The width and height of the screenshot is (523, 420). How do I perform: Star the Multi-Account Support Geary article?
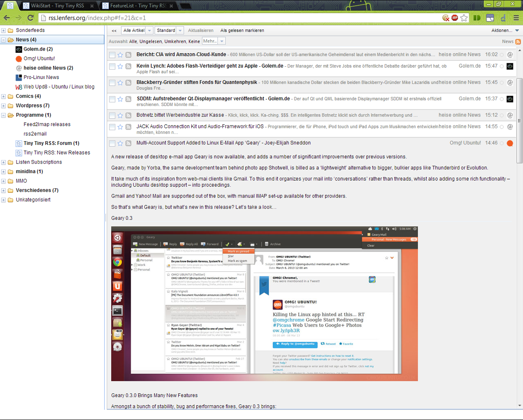coord(120,143)
